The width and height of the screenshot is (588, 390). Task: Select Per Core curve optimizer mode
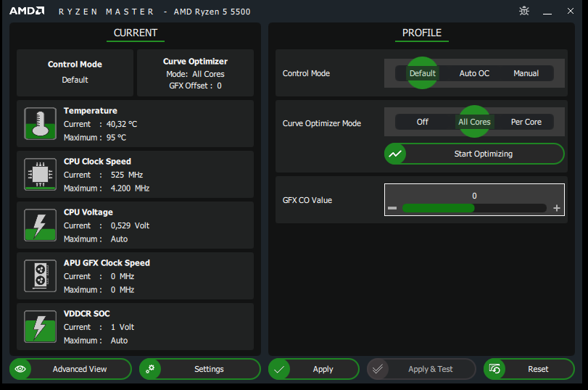coord(526,122)
